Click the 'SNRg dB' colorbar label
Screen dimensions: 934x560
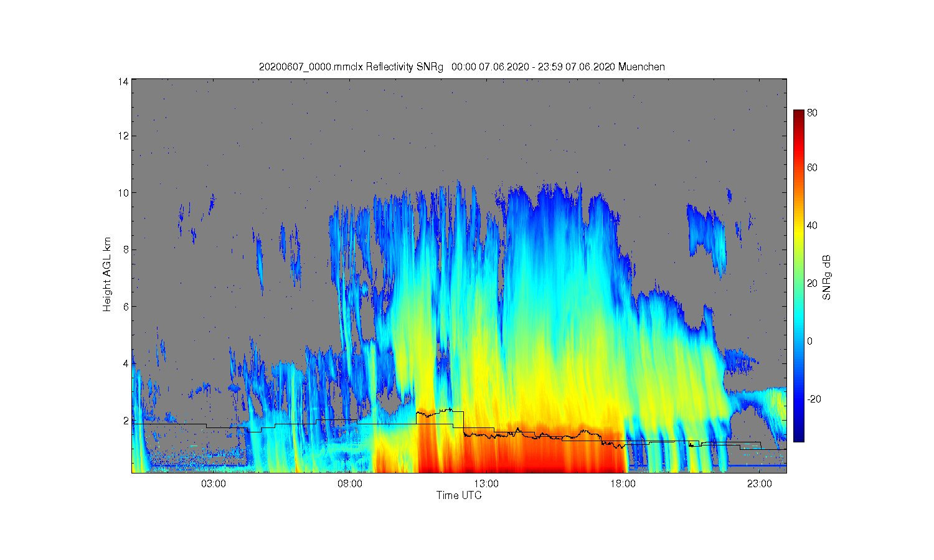pyautogui.click(x=827, y=278)
